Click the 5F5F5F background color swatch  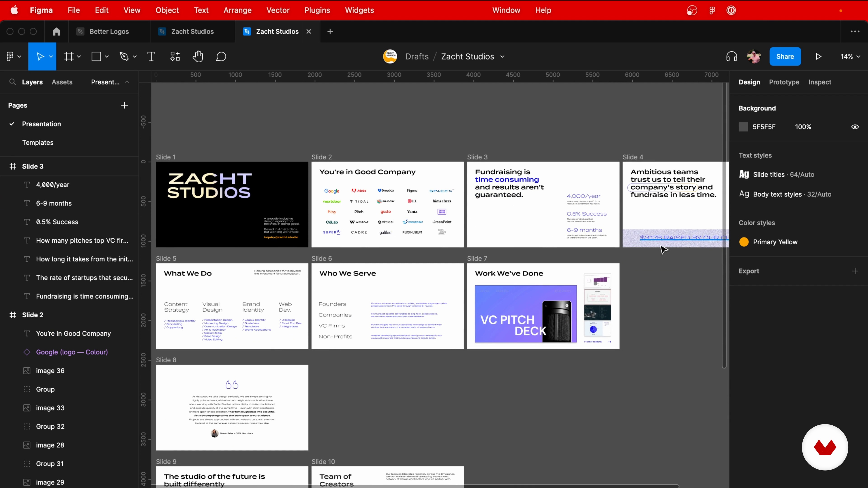743,127
